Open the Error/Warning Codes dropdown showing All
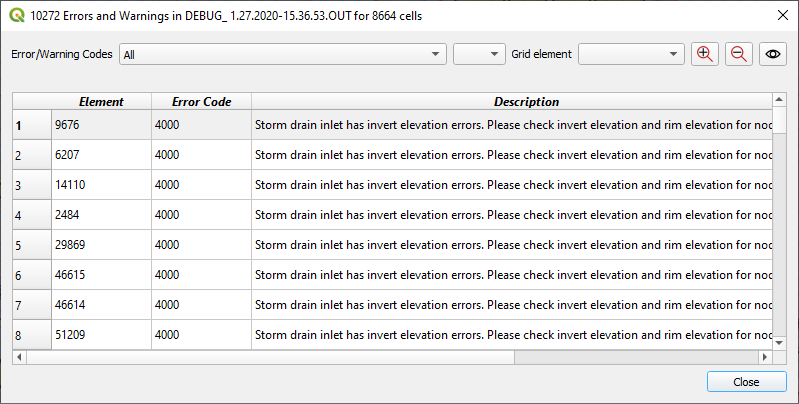Screen dimensions: 799x404 [282, 54]
